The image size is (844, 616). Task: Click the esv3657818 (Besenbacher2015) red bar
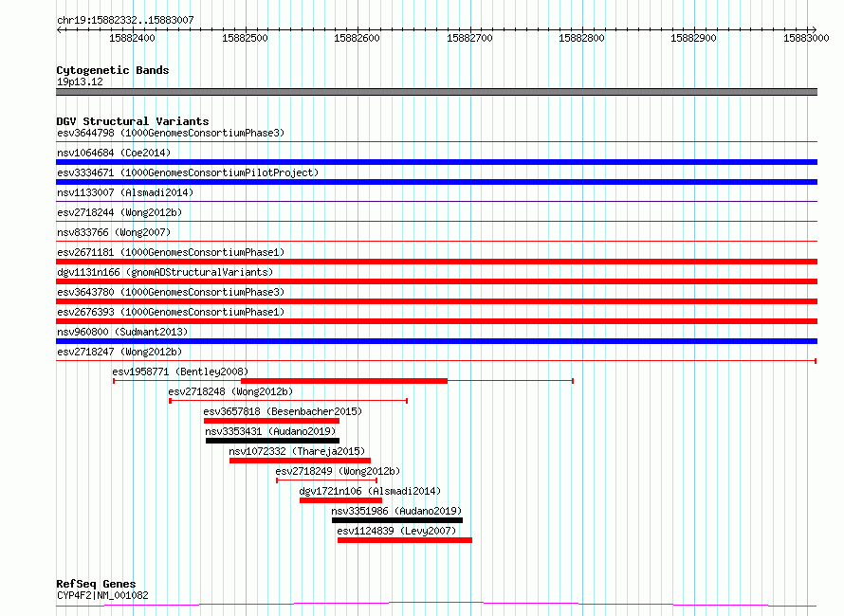point(271,421)
